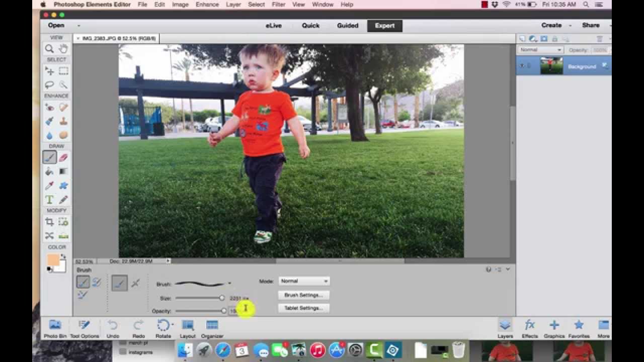
Task: Choose Impressionist Brush in tool options
Action: (97, 283)
